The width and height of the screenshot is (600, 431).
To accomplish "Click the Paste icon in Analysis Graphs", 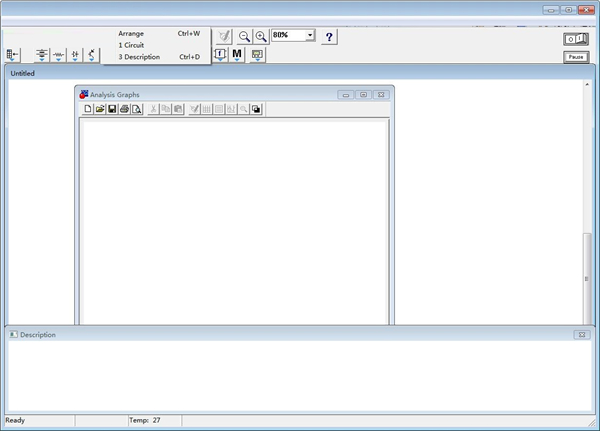I will tap(178, 109).
